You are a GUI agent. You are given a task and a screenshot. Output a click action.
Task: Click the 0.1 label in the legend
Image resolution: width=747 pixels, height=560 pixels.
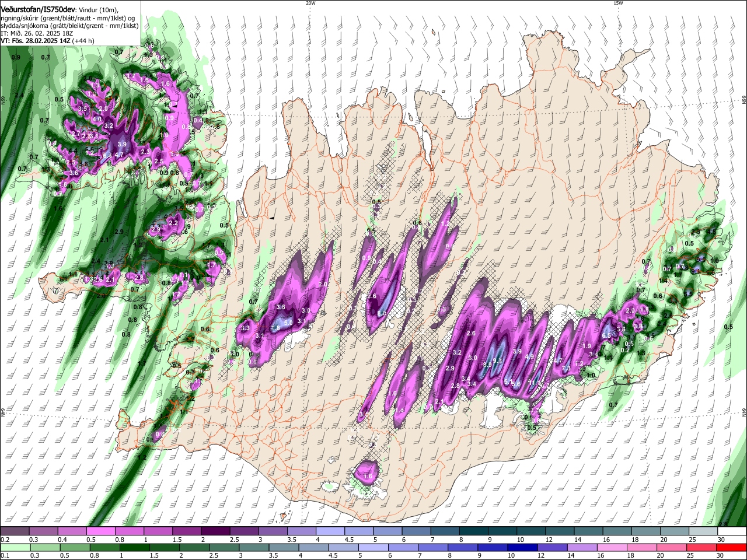[5, 556]
